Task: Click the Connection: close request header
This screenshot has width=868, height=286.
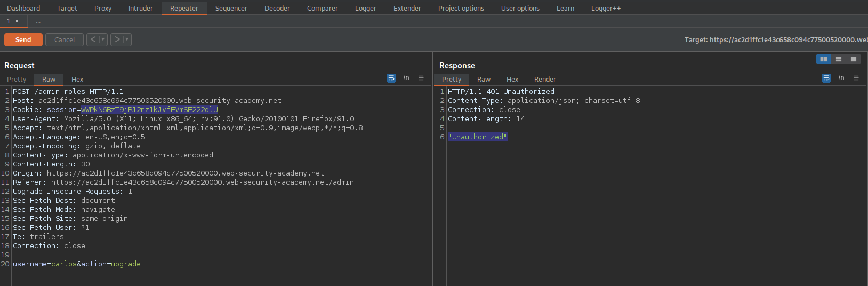Action: click(x=49, y=246)
